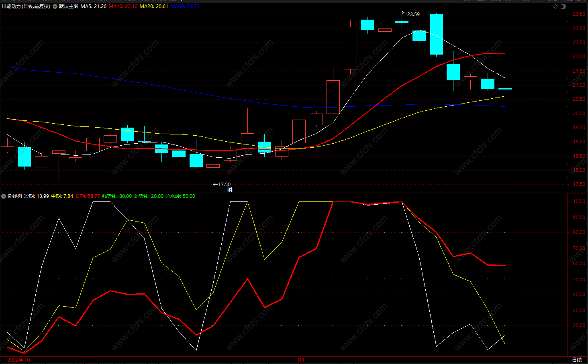Click the 短期: 13.99 reading

coord(37,196)
